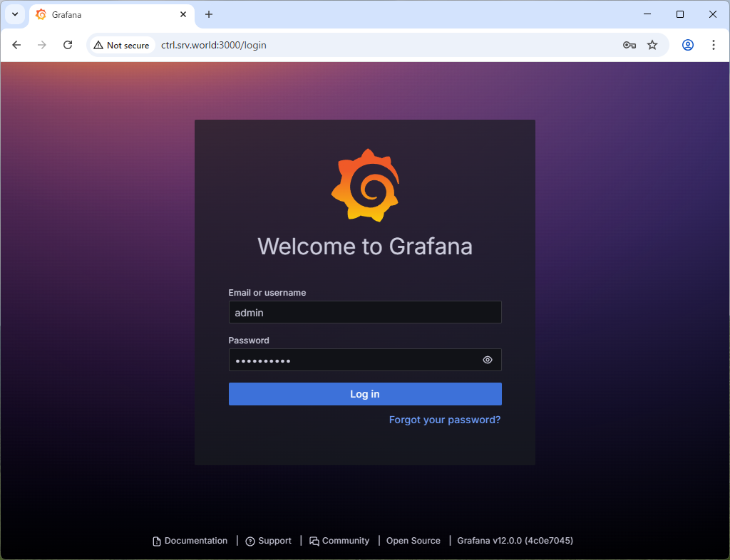Open the Community footer link

coord(339,541)
